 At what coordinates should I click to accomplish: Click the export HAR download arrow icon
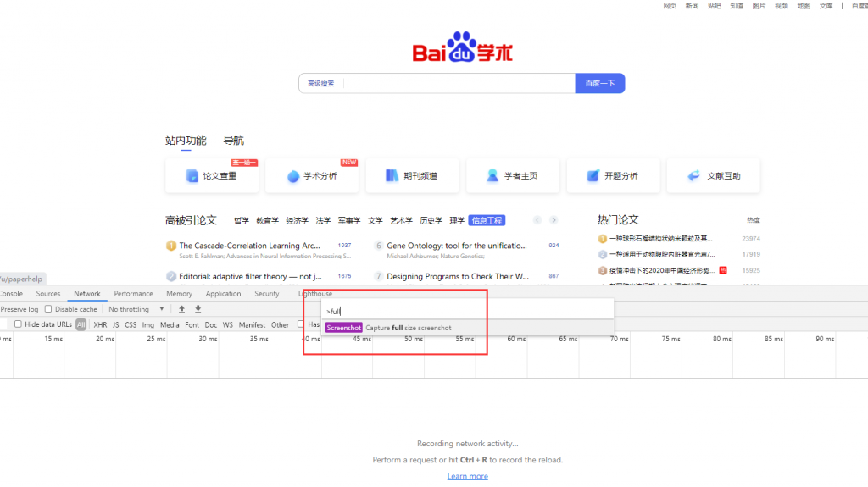tap(198, 309)
